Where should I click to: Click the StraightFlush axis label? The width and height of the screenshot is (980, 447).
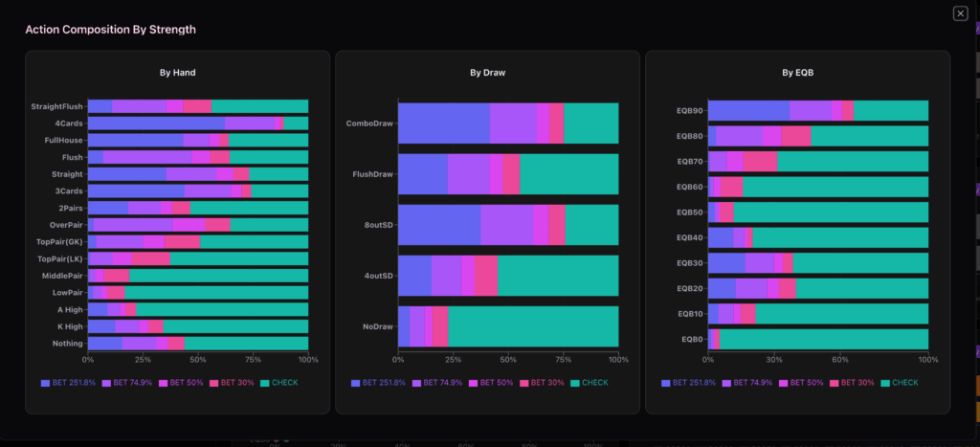pos(57,105)
